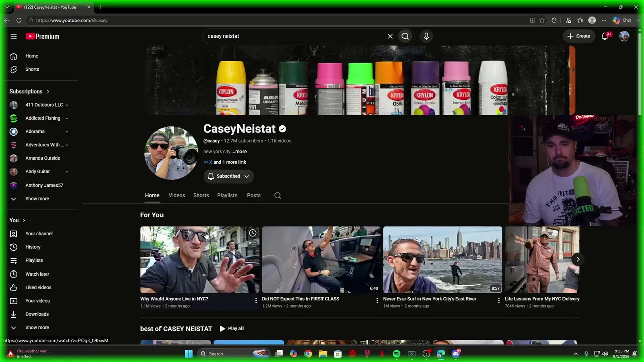Open the Windows Start menu

[189, 354]
